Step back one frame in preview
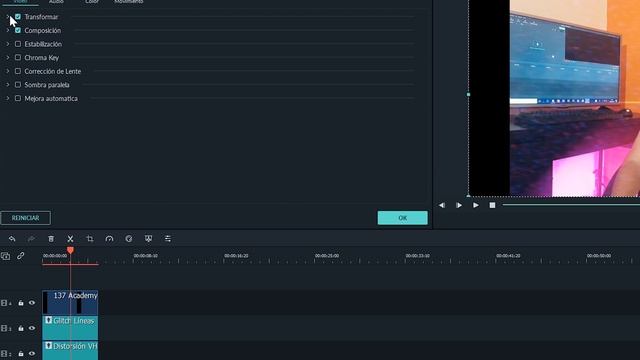 point(442,205)
